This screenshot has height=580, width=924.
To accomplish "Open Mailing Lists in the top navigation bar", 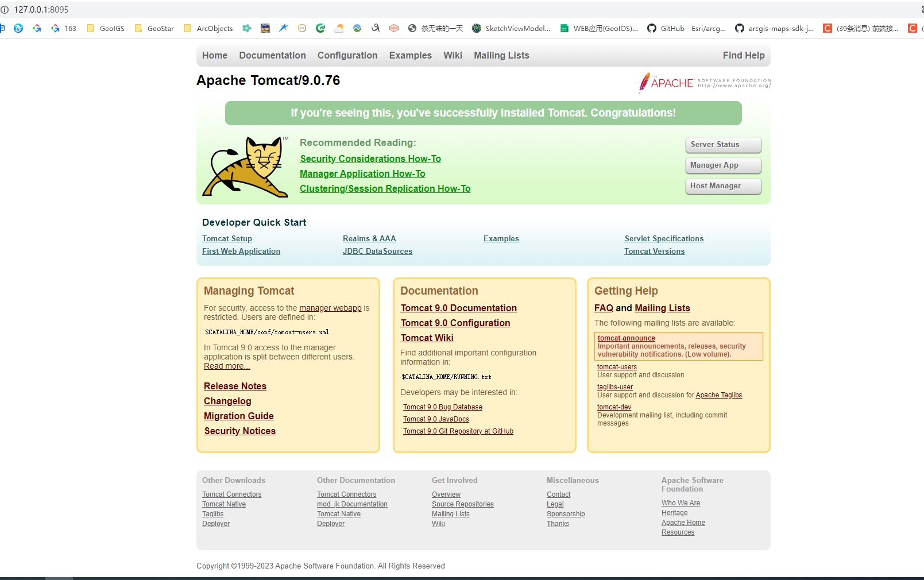I will click(501, 55).
